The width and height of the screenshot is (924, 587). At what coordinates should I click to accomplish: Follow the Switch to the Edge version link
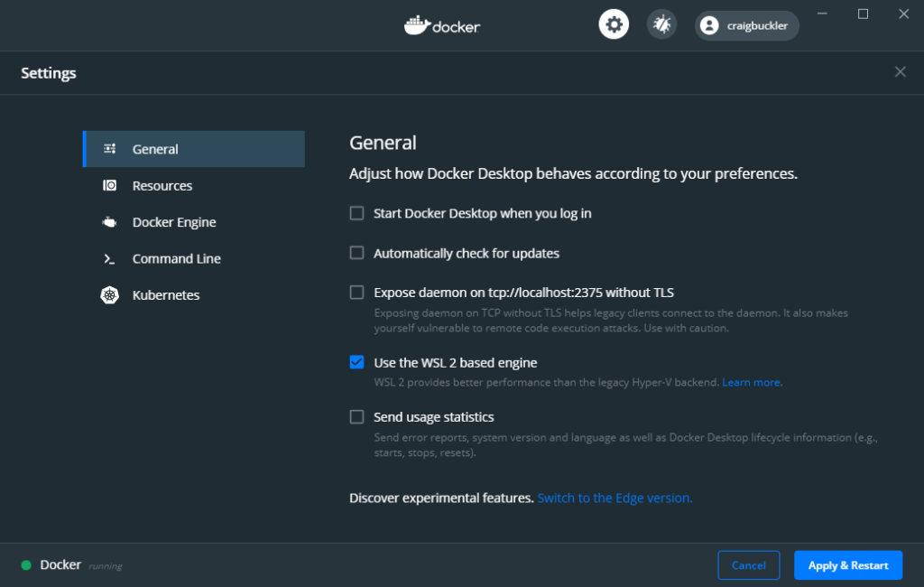(614, 498)
